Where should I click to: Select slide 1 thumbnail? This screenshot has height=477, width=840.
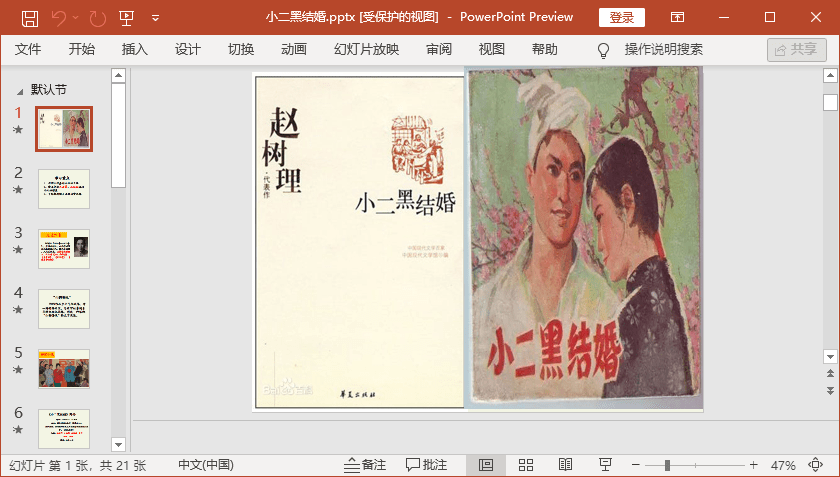[64, 129]
